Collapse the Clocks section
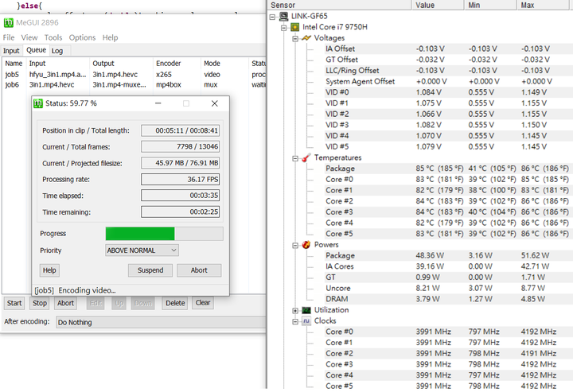The image size is (573, 392). coord(295,322)
